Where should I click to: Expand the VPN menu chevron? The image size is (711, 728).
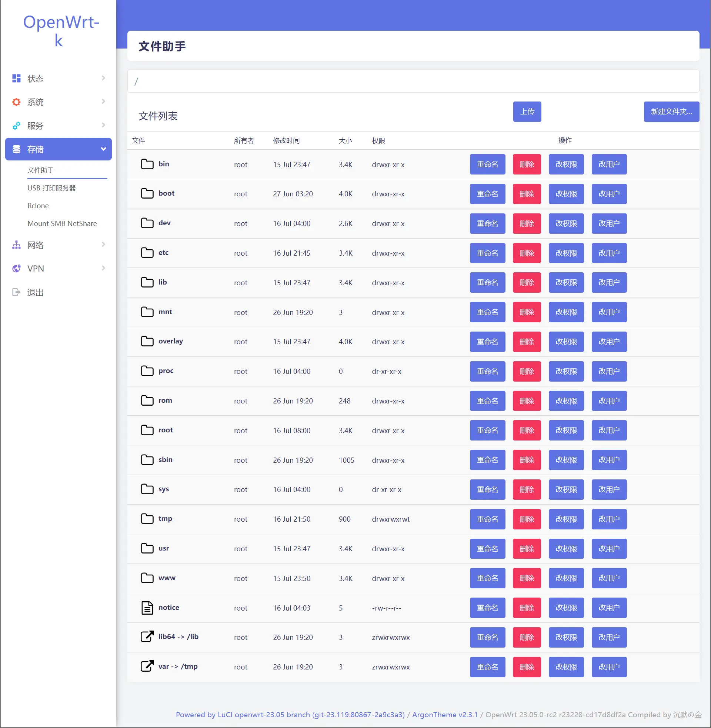[x=103, y=268]
